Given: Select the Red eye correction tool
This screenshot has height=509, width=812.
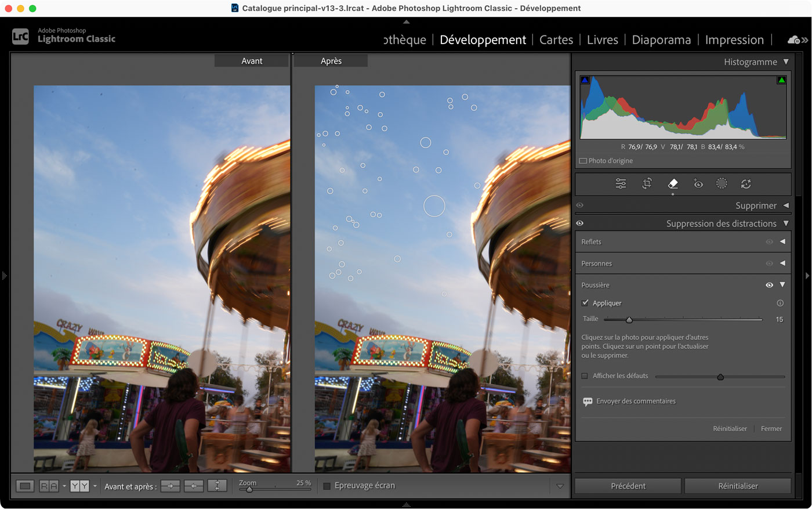Looking at the screenshot, I should (x=698, y=184).
